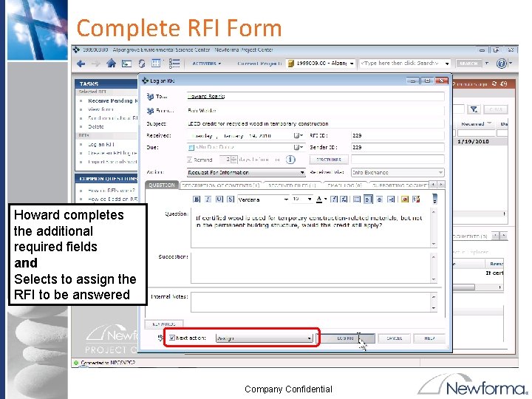Open the Due date calendar dropdown

click(x=299, y=147)
